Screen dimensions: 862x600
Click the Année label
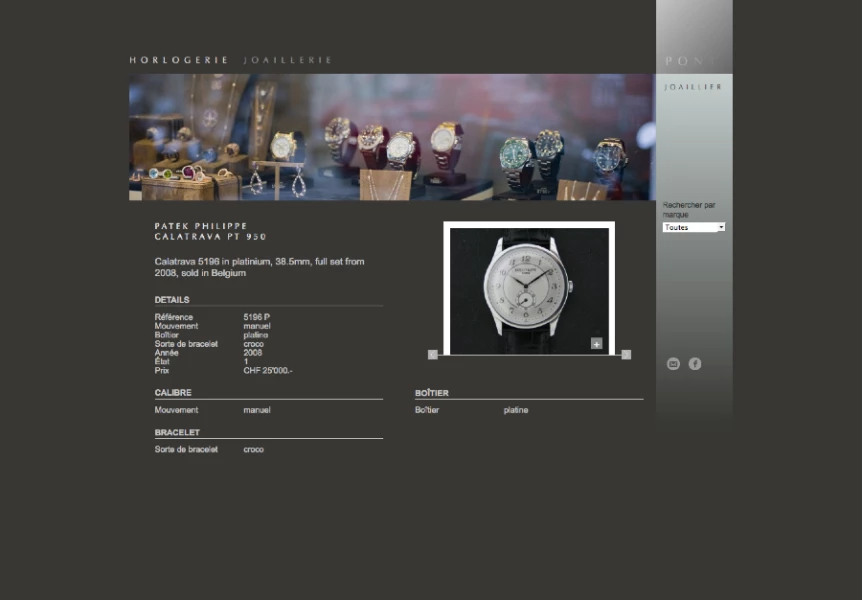click(x=167, y=353)
